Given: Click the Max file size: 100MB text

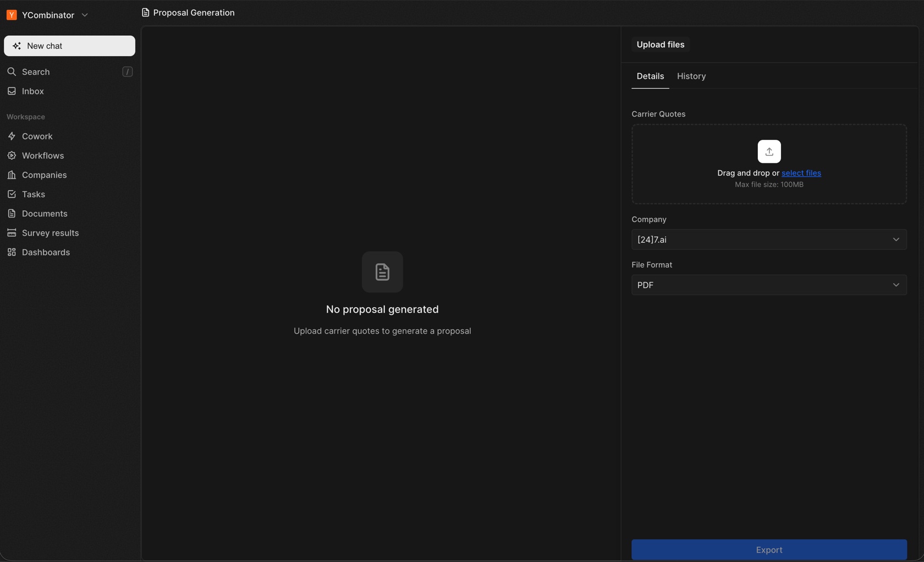Looking at the screenshot, I should pyautogui.click(x=769, y=184).
